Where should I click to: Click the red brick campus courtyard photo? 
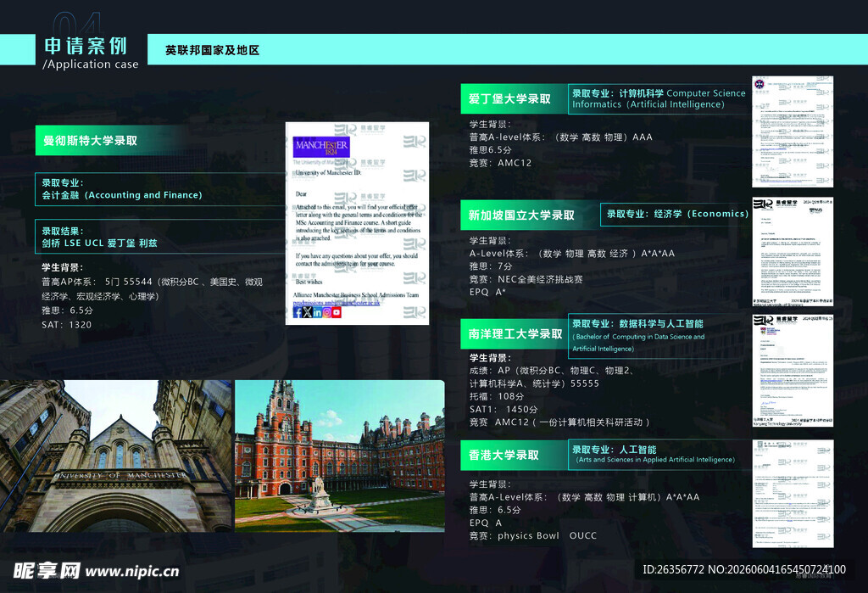click(340, 456)
